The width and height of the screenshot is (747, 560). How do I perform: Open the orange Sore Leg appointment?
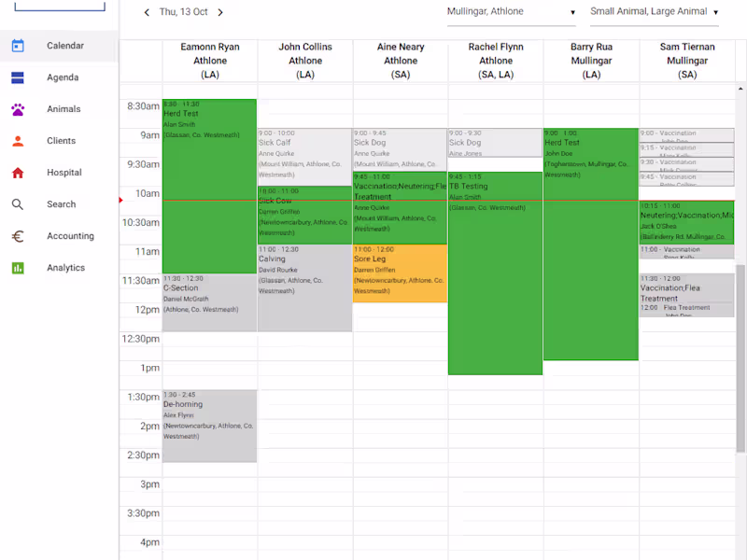click(x=400, y=273)
